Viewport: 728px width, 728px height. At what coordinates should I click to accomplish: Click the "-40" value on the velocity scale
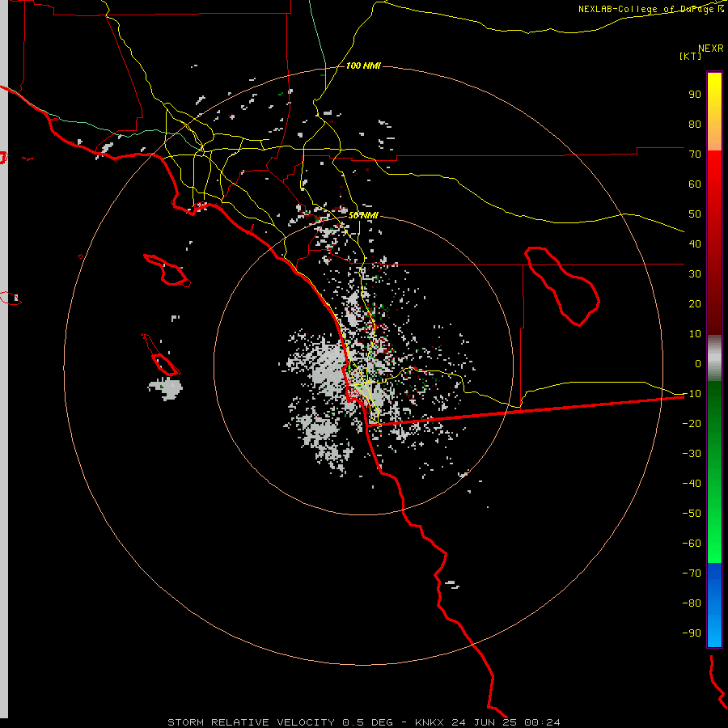[x=692, y=484]
